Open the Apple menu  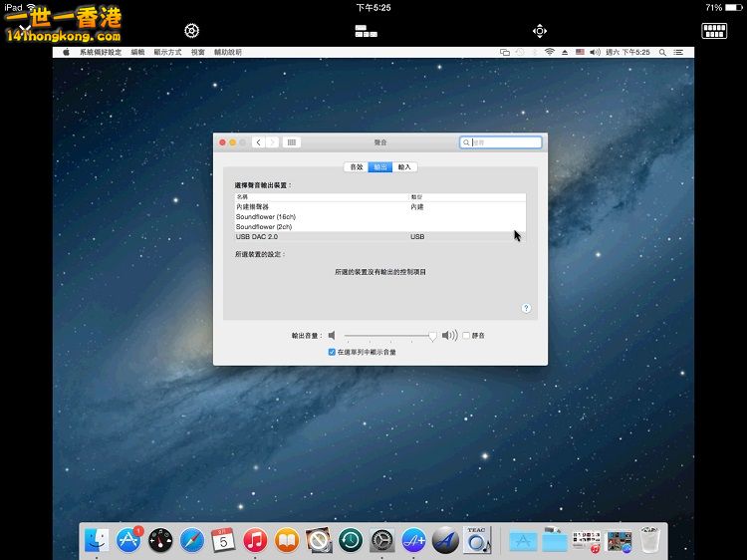click(67, 52)
